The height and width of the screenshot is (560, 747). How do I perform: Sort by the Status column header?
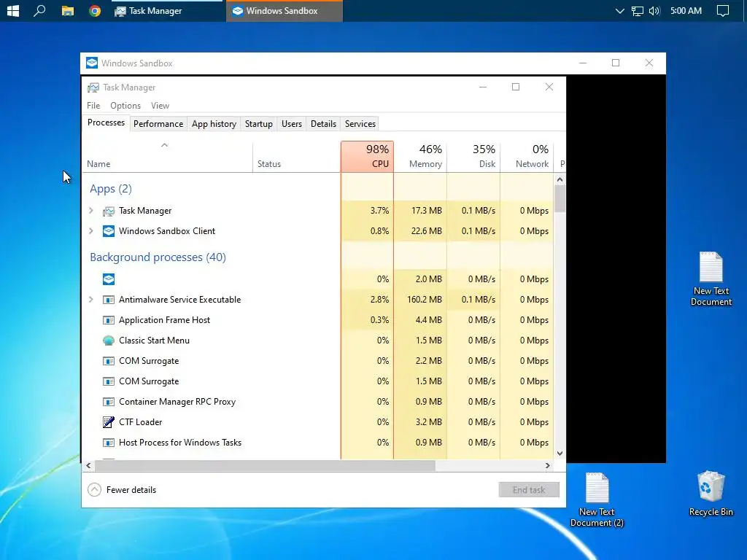pyautogui.click(x=296, y=157)
